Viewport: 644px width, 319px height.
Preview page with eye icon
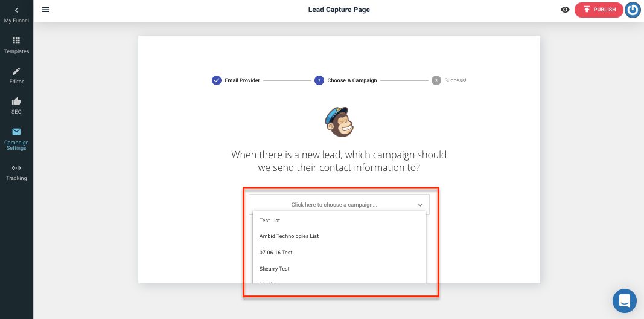(565, 10)
